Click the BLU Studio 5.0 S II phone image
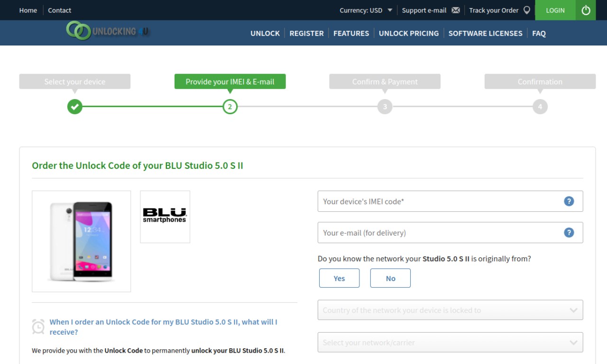The height and width of the screenshot is (364, 607). (x=81, y=241)
